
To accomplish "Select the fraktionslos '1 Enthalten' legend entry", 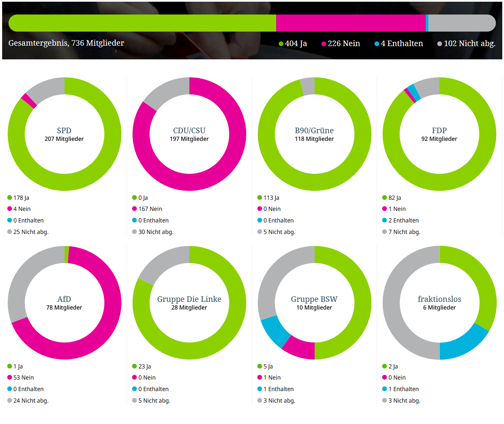I will point(401,389).
